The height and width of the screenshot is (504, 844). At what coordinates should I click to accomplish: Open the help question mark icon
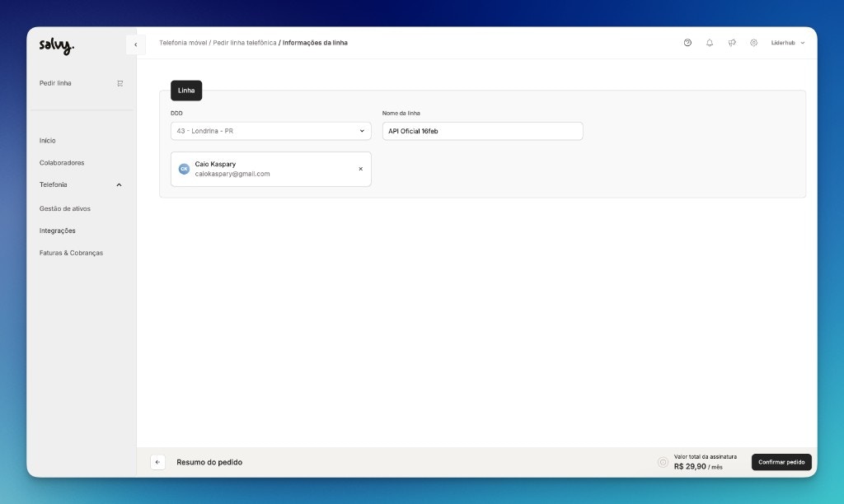coord(687,43)
